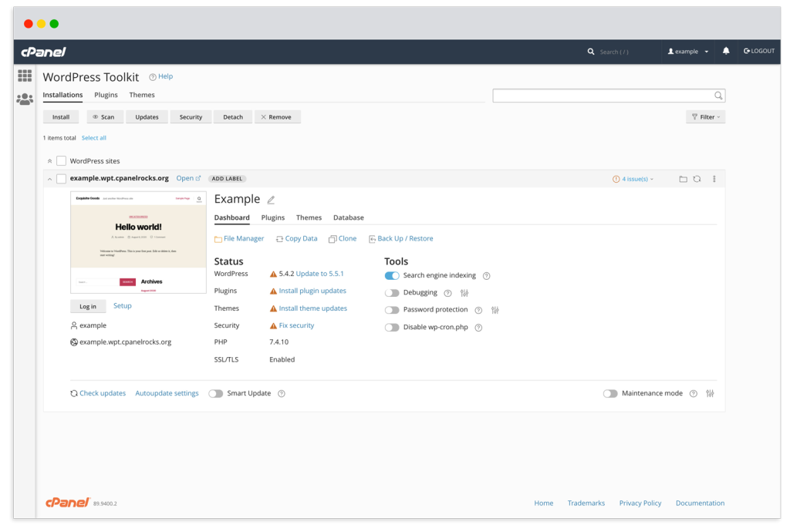790x532 pixels.
Task: Check the WordPress sites checkbox
Action: pos(62,161)
